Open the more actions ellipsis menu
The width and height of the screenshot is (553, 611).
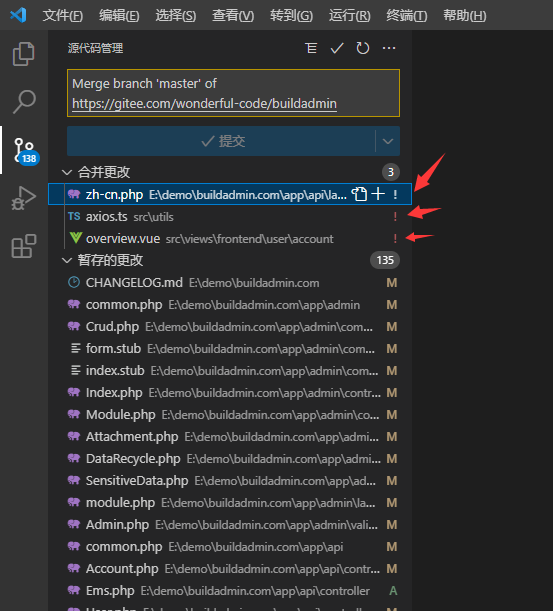[389, 48]
